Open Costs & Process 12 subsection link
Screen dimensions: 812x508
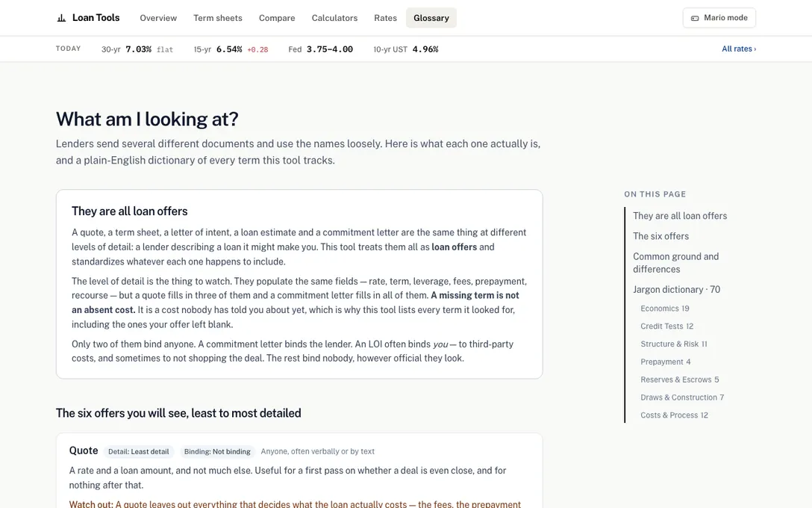point(674,415)
